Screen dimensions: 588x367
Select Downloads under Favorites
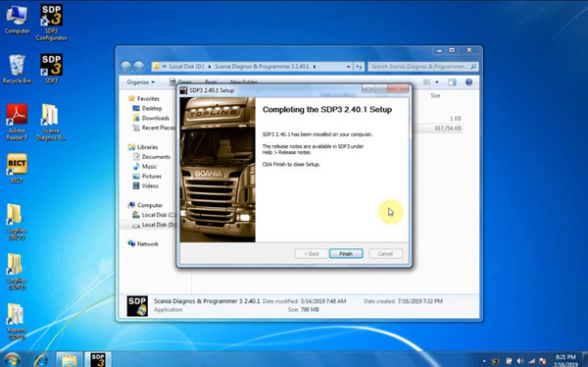click(x=155, y=118)
